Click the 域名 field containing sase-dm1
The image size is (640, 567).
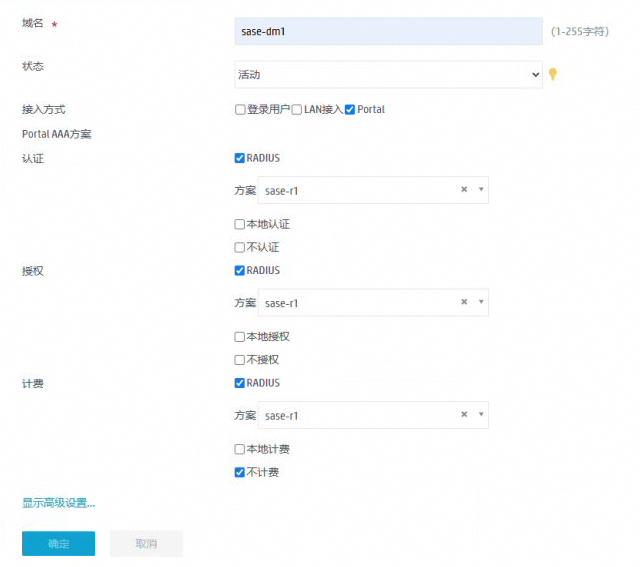pyautogui.click(x=388, y=31)
